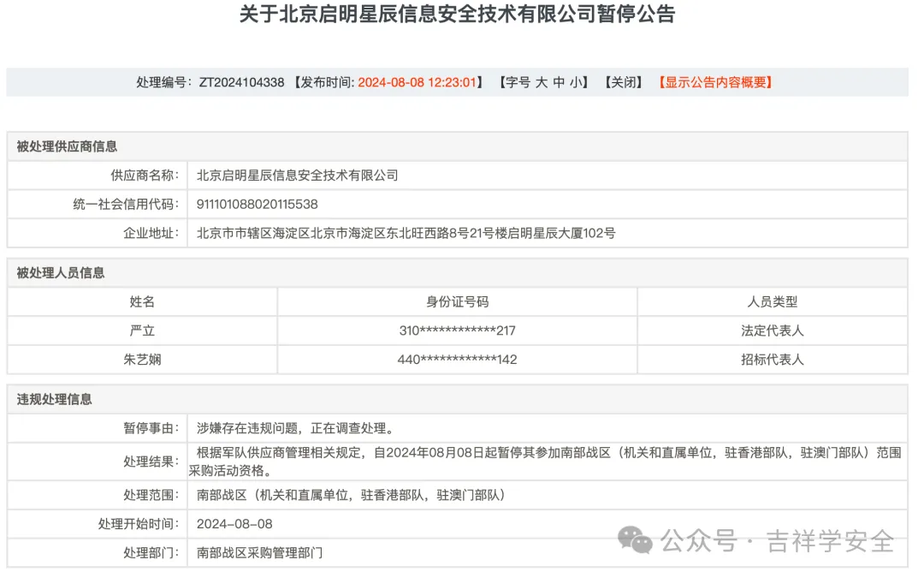Click 身份证号码 column header
Viewport: 924px width, 578px height.
457,302
